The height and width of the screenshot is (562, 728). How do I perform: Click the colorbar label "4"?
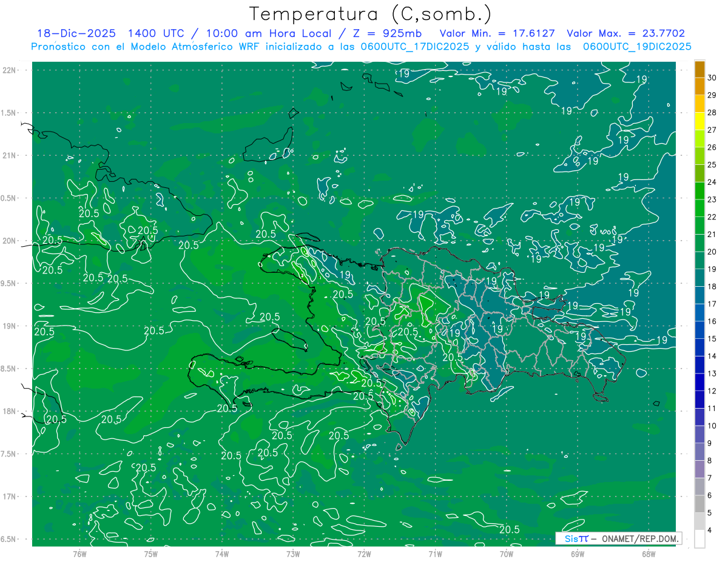click(x=710, y=530)
